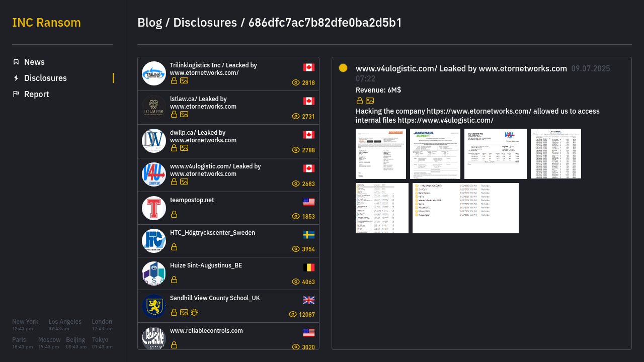Open the Report menu item
644x362 pixels.
pos(36,94)
